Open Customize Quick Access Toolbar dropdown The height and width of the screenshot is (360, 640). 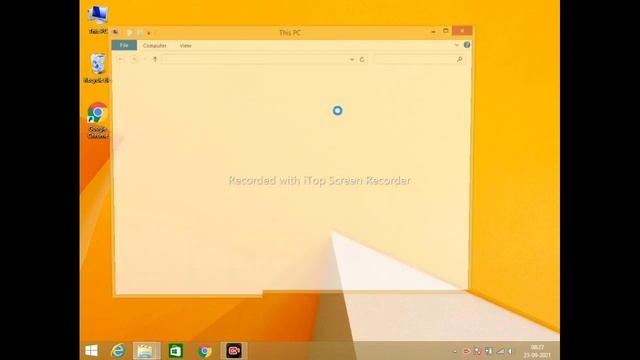tap(149, 33)
